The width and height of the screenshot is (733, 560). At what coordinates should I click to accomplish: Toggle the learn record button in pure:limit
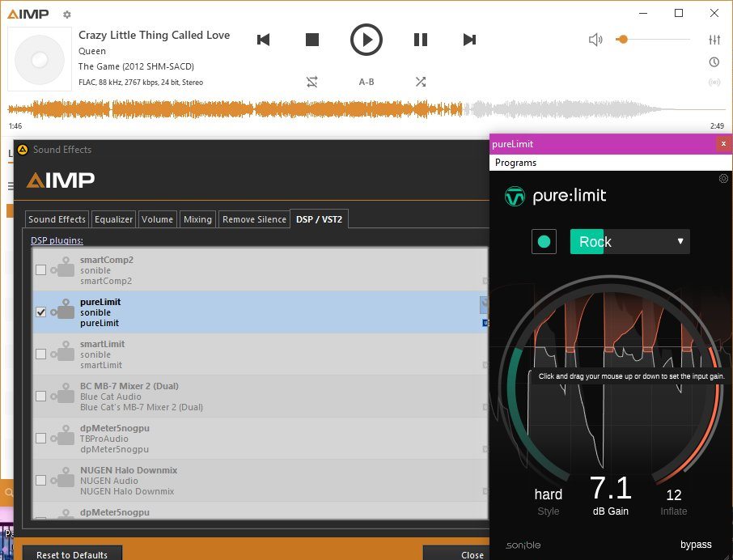coord(544,242)
